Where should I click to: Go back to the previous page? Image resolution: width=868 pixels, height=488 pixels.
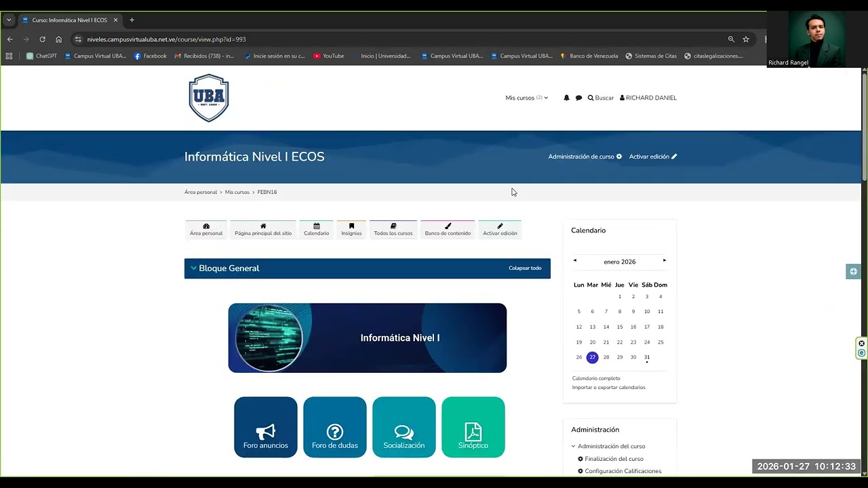click(9, 39)
